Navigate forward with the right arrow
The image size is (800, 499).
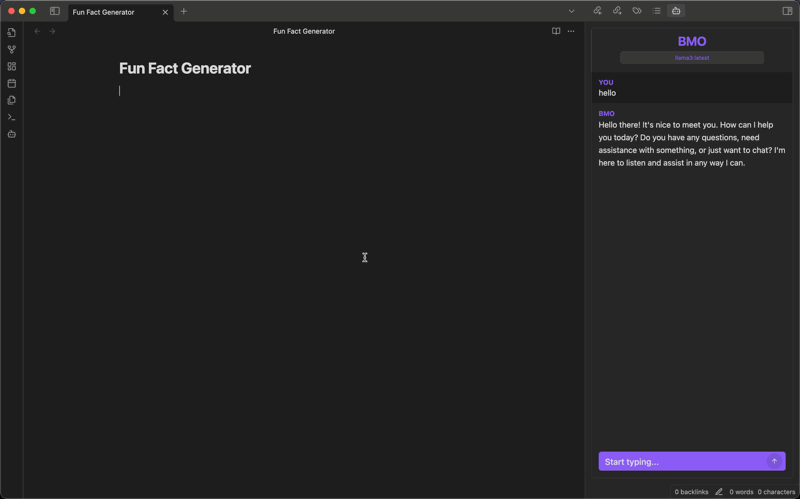pyautogui.click(x=52, y=31)
